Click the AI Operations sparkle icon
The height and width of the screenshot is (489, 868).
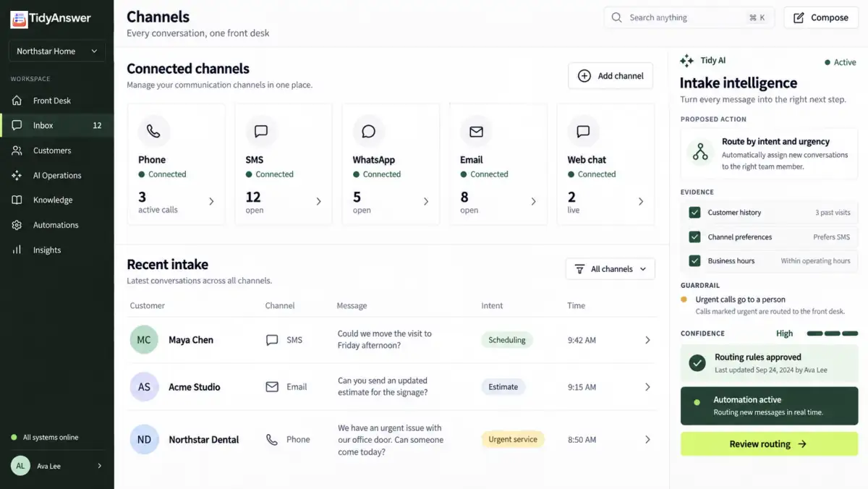(17, 175)
